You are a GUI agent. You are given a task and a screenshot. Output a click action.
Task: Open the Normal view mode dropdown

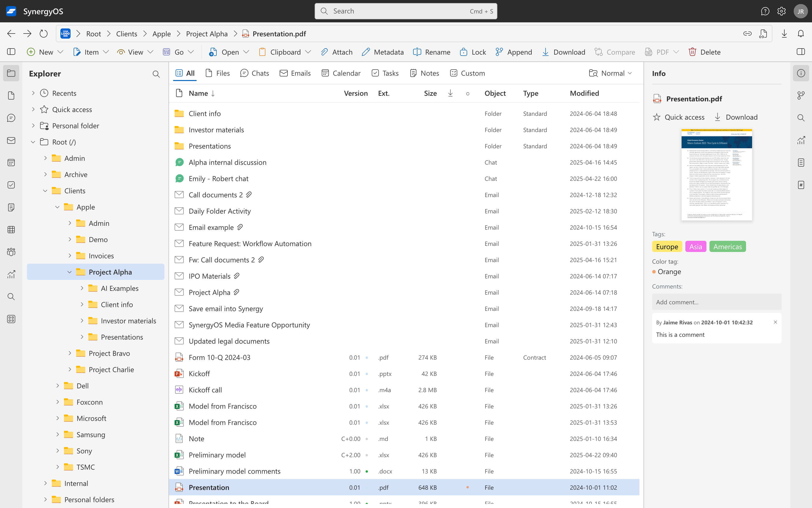611,73
